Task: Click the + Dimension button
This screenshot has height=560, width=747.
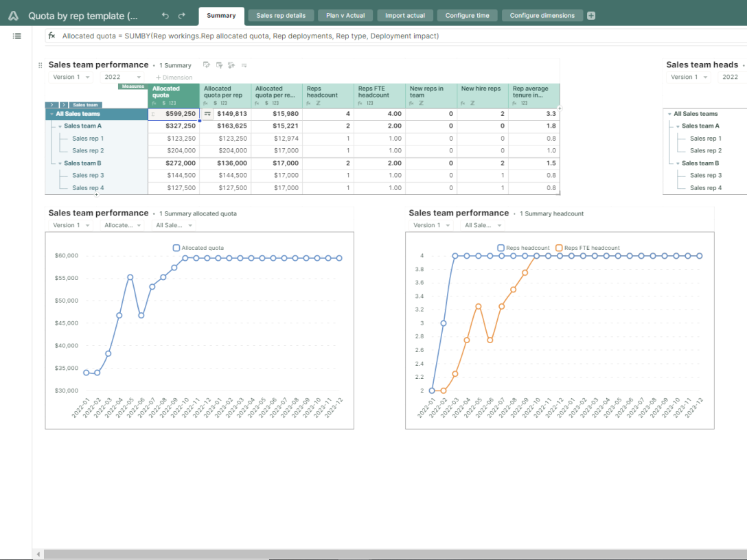Action: (x=174, y=78)
